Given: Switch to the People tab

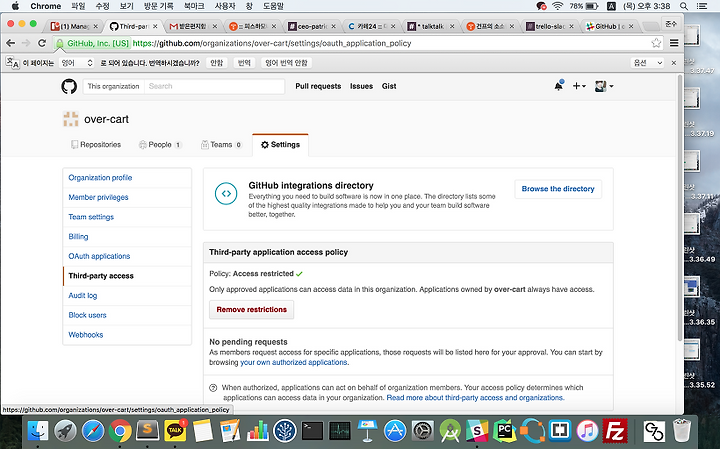Looking at the screenshot, I should tap(160, 145).
